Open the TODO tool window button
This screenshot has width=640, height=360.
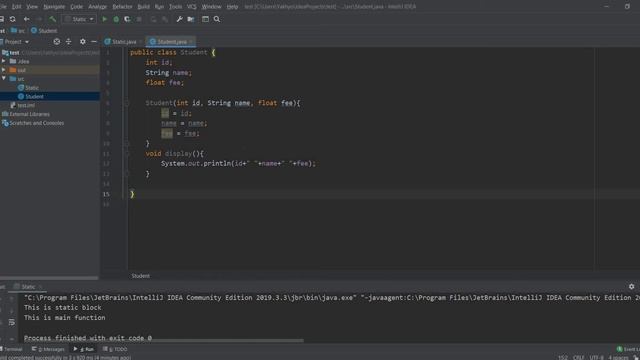click(115, 349)
